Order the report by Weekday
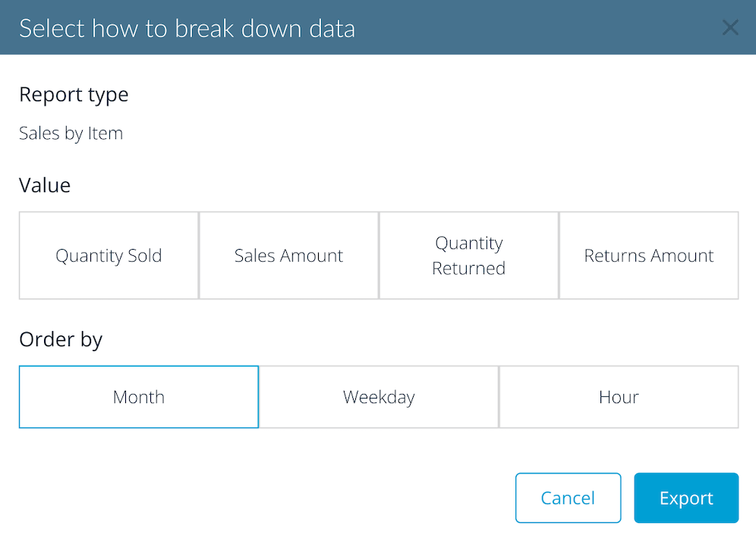The width and height of the screenshot is (756, 542). (379, 396)
